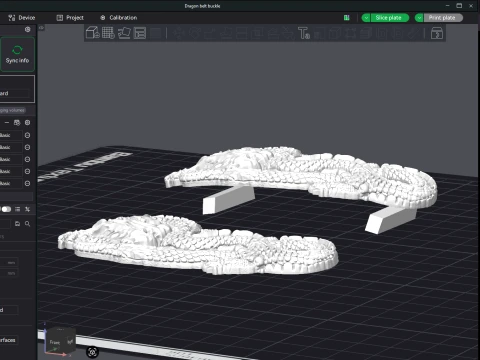Open the third Basic filament dropdown
The image size is (480, 360).
(11, 159)
